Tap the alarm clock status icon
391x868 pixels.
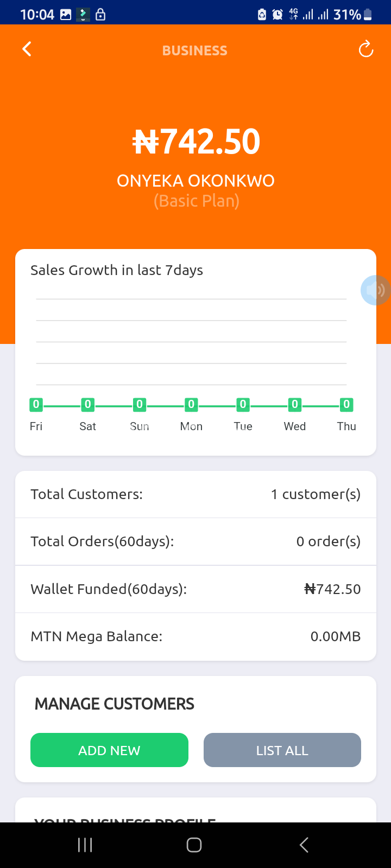pos(278,15)
